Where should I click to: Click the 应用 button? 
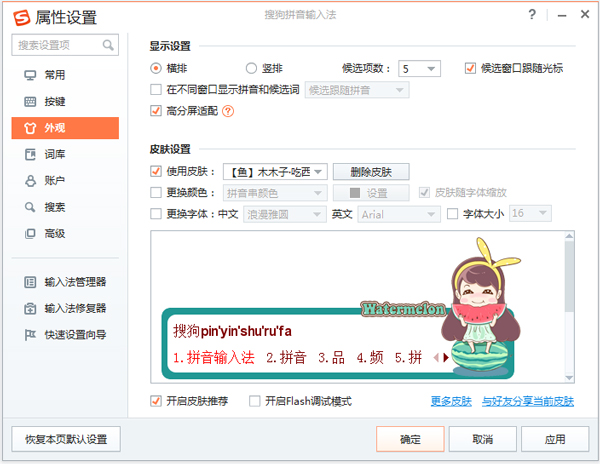point(555,439)
